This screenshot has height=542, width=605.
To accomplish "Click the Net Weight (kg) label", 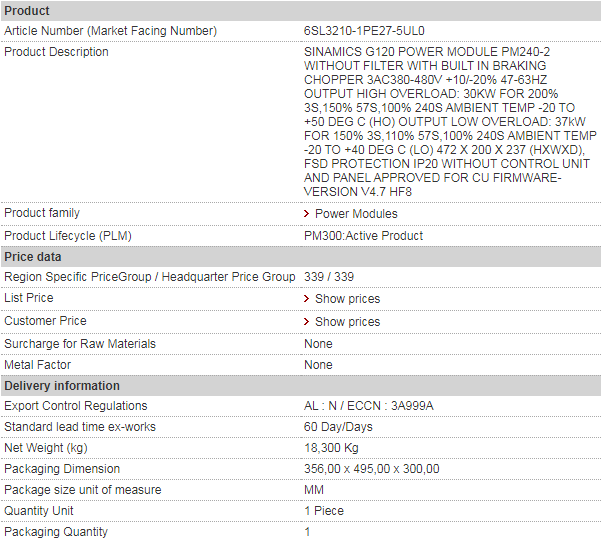I will coord(46,448).
